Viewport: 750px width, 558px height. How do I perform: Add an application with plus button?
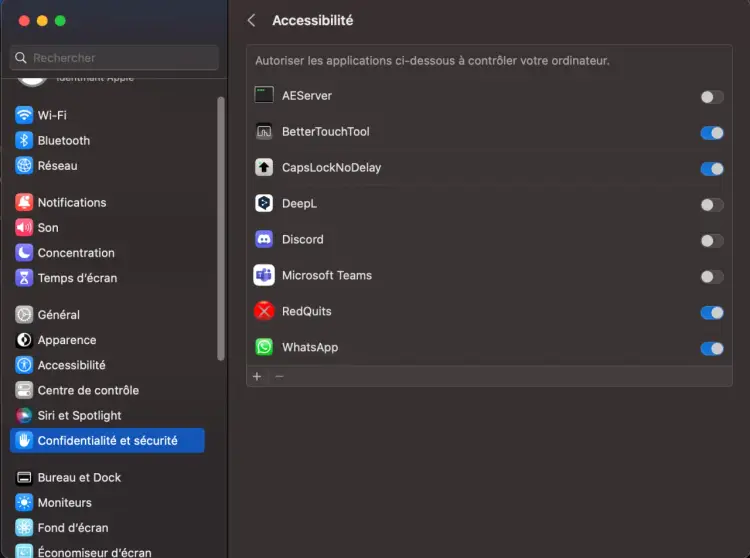[257, 377]
